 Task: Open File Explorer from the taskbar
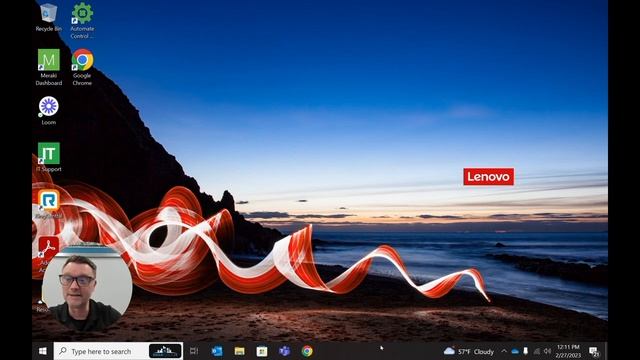[240, 351]
